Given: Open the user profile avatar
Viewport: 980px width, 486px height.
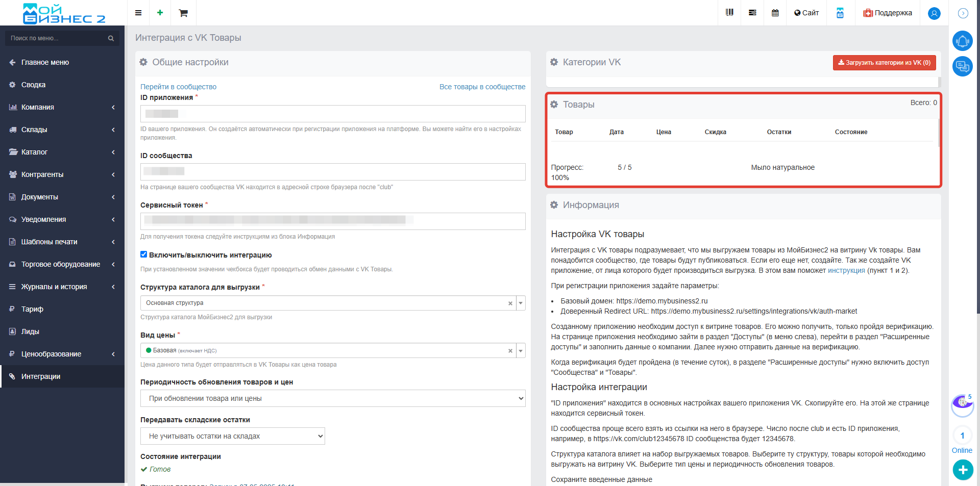Looking at the screenshot, I should pyautogui.click(x=934, y=13).
